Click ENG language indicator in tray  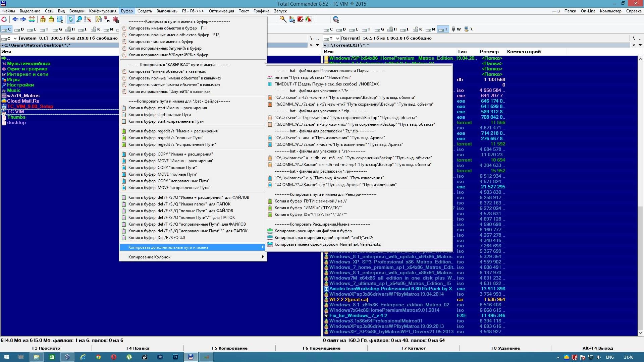click(x=610, y=357)
